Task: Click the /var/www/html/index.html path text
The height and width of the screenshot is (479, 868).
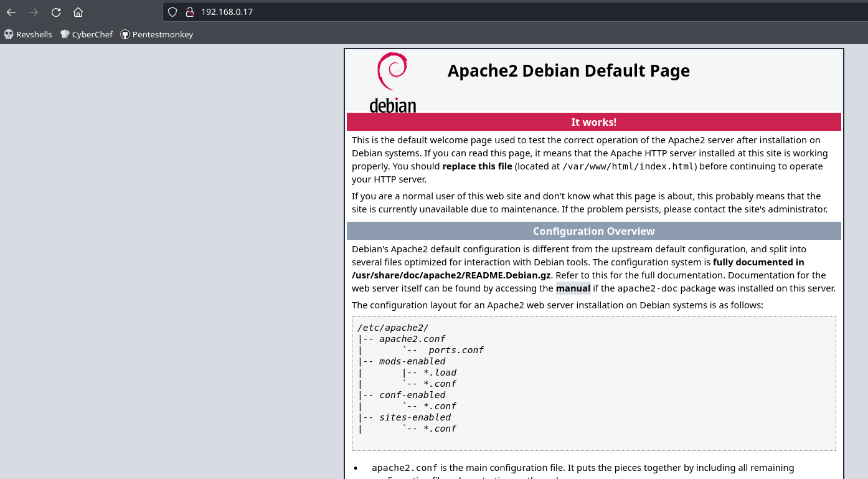Action: (x=629, y=166)
